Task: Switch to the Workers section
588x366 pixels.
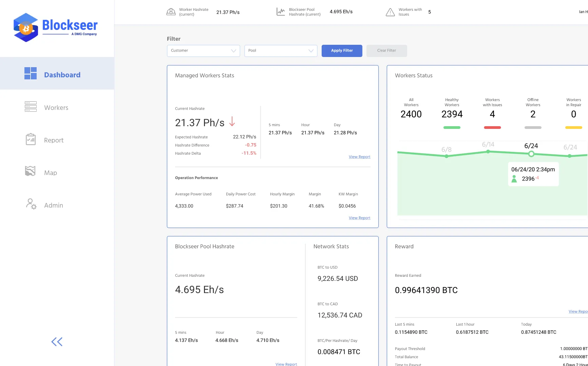Action: point(56,108)
